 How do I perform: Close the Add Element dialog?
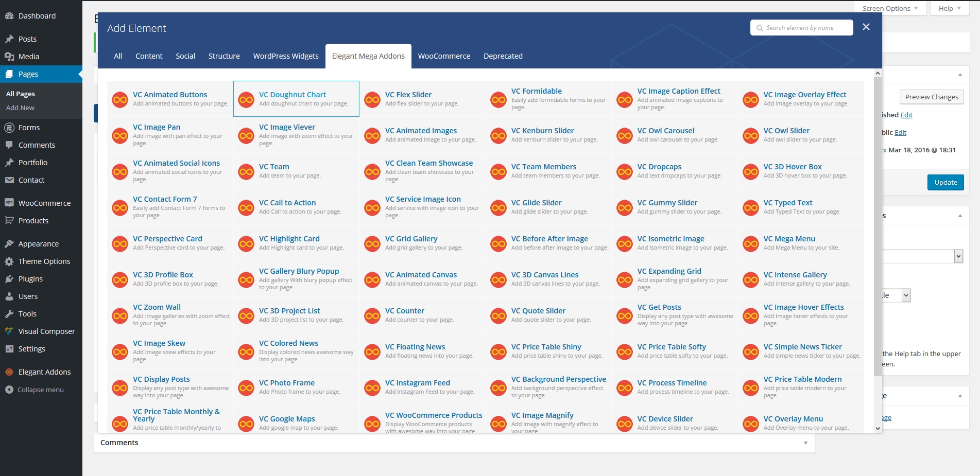tap(866, 27)
